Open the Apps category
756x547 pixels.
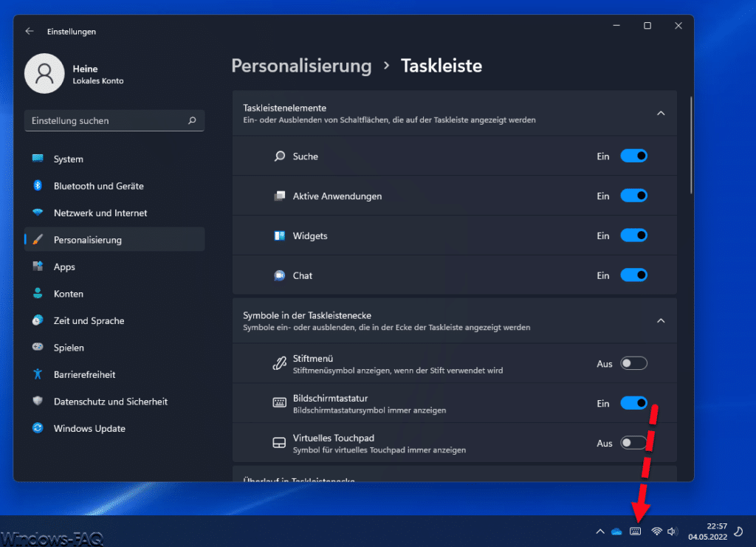click(x=114, y=266)
